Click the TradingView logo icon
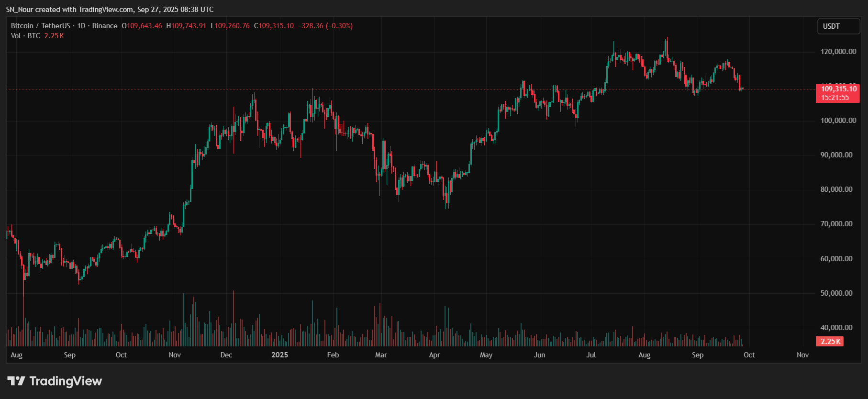 (16, 381)
